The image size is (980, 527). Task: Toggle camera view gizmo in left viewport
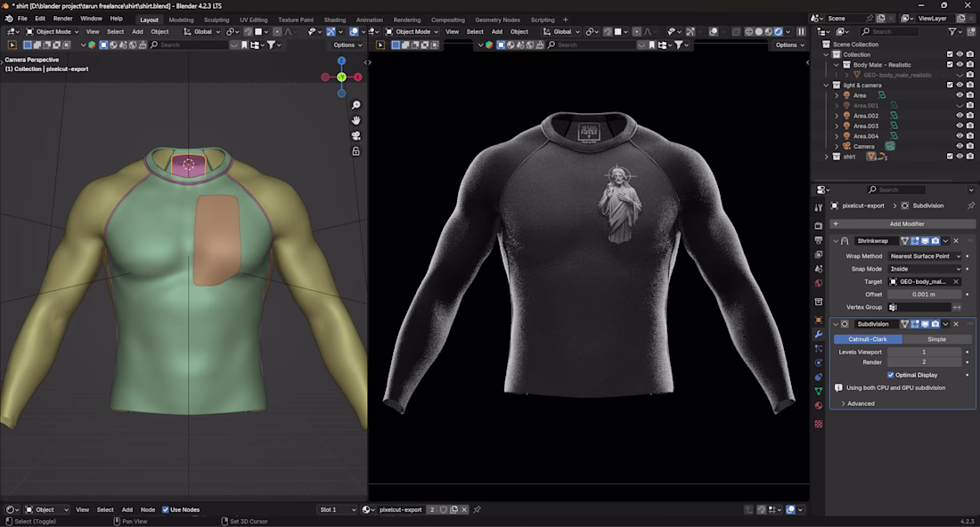pyautogui.click(x=356, y=135)
